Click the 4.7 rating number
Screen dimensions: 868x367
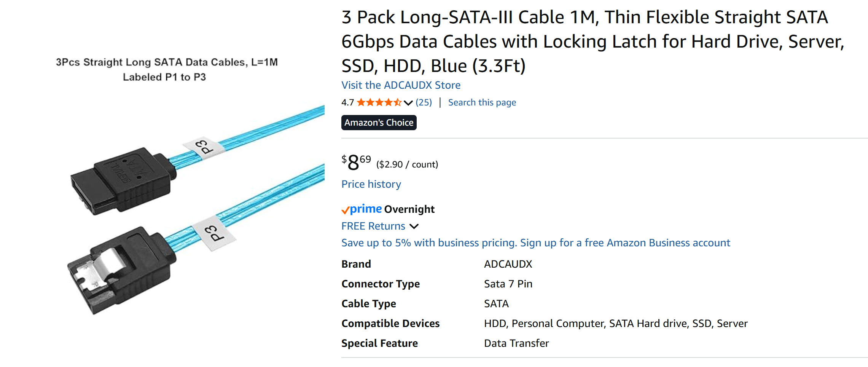[x=347, y=102]
